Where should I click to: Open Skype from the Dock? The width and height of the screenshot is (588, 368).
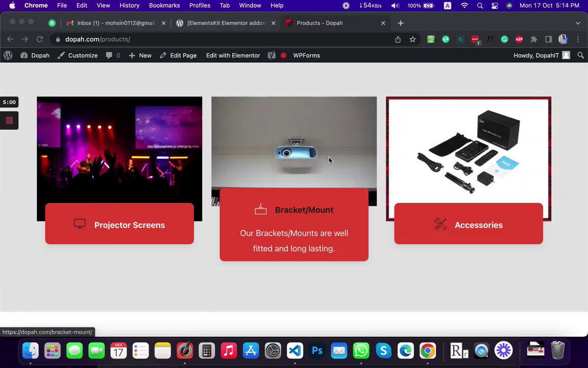(x=383, y=351)
